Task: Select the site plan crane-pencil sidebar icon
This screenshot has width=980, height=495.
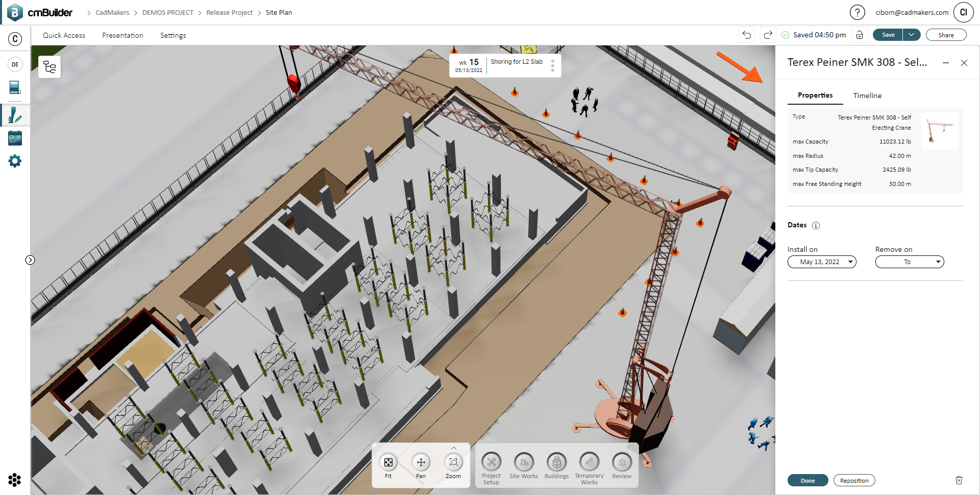Action: [x=15, y=115]
